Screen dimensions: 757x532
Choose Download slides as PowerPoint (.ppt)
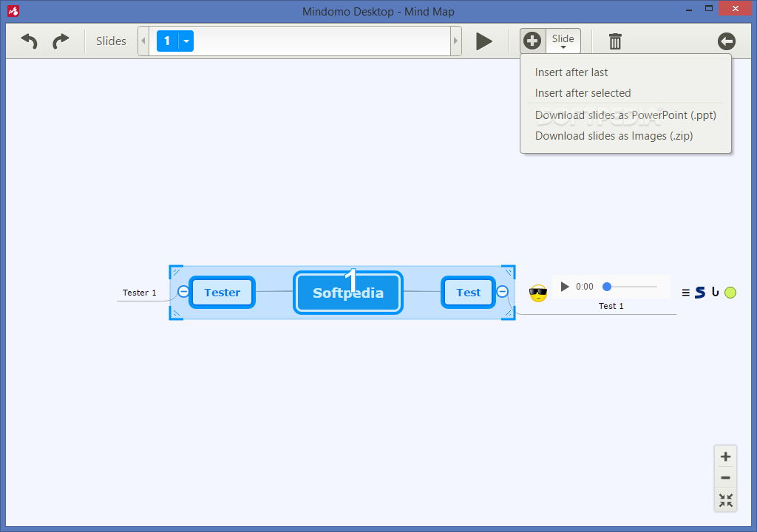tap(625, 115)
